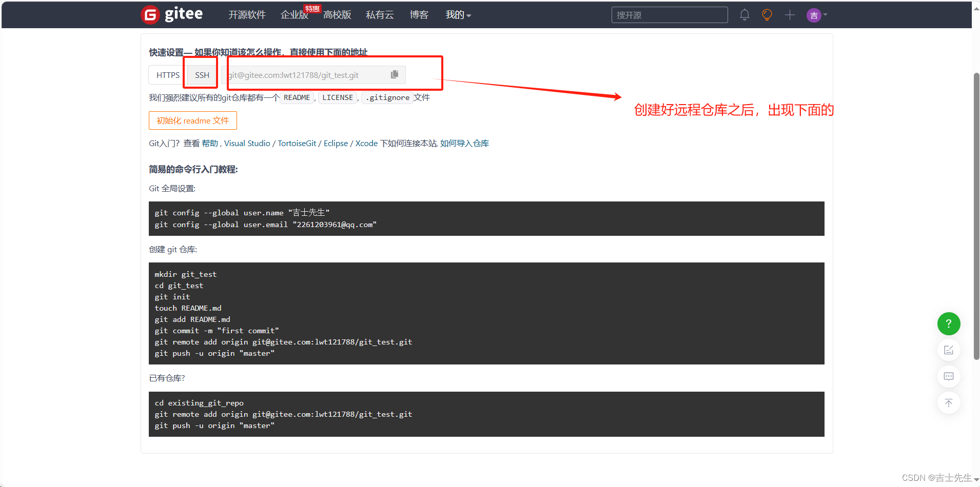Click the page vertical scrollbar
This screenshot has height=487, width=980.
click(x=976, y=215)
